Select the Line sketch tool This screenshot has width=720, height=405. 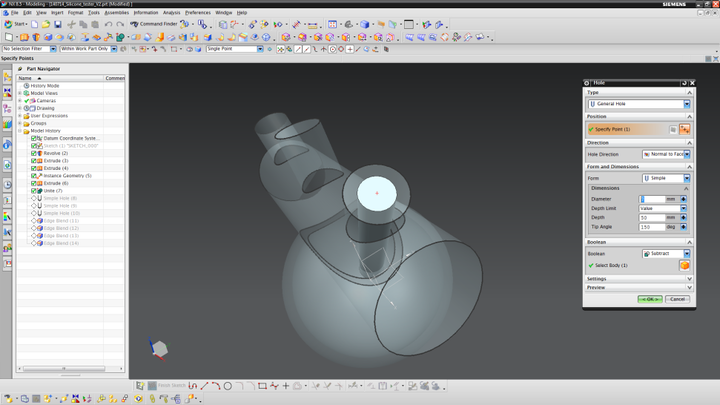click(204, 386)
